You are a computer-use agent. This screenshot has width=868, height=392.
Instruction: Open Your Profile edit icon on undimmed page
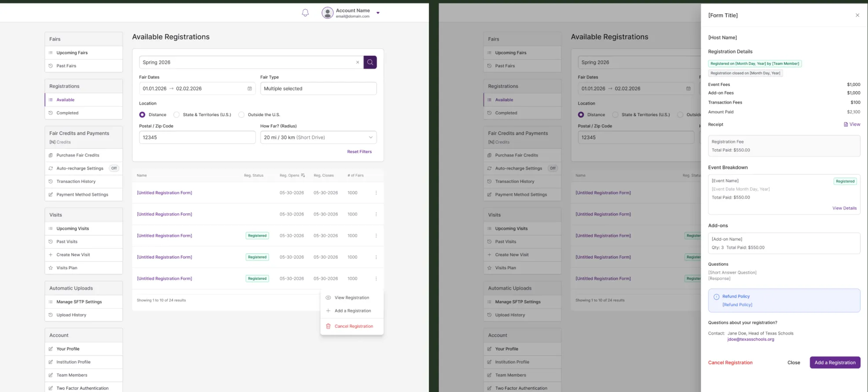[51, 349]
